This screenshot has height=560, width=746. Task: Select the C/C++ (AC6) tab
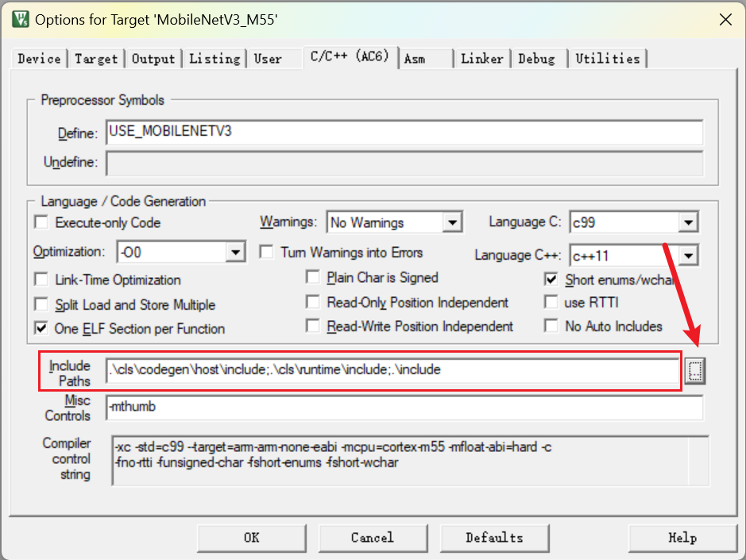(350, 56)
